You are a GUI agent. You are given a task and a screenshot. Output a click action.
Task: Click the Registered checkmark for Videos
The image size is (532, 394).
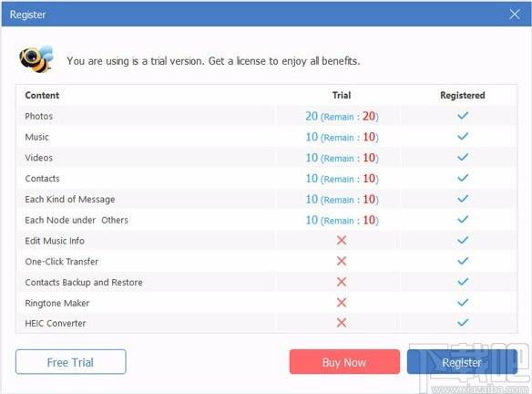463,157
